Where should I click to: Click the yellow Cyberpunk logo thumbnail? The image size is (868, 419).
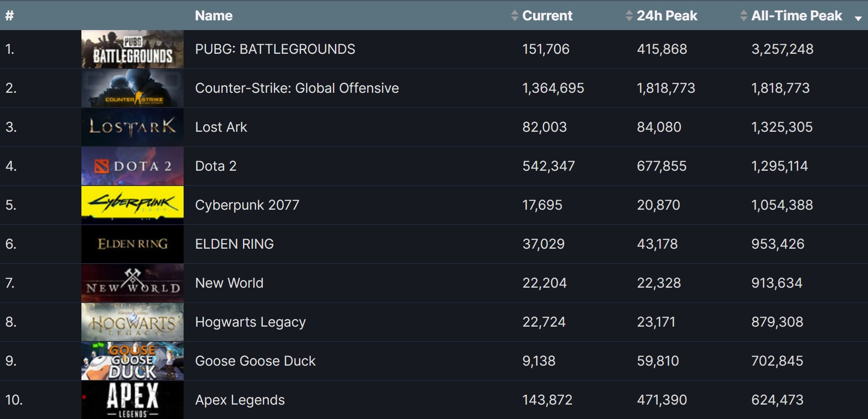132,205
